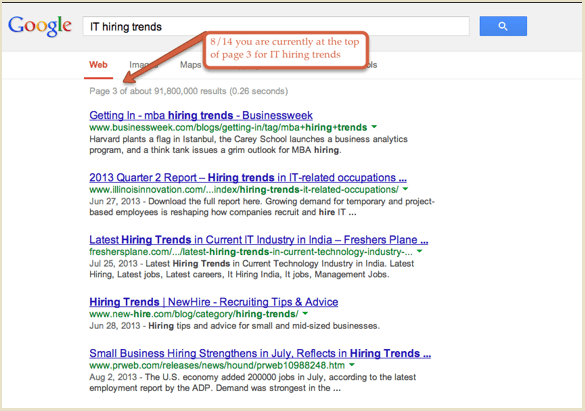
Task: Focus the search box containing IT hiring trends
Action: [x=276, y=26]
